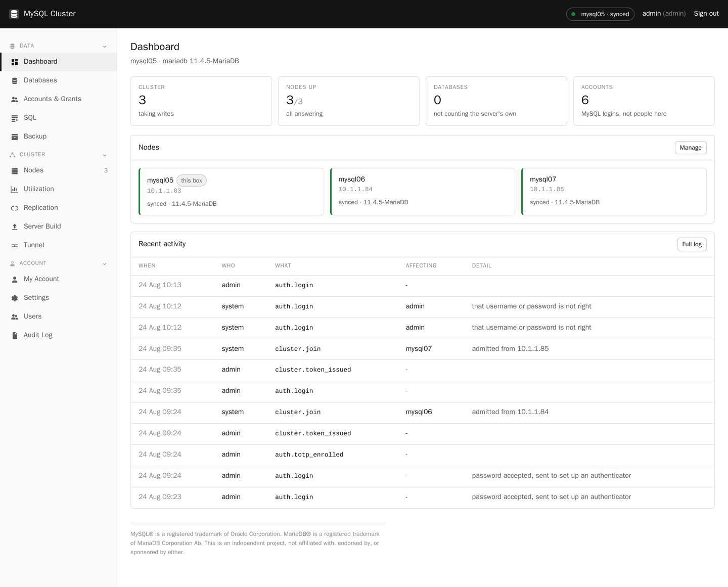The width and height of the screenshot is (728, 587).
Task: Click the Manage button in Nodes panel
Action: pos(691,148)
